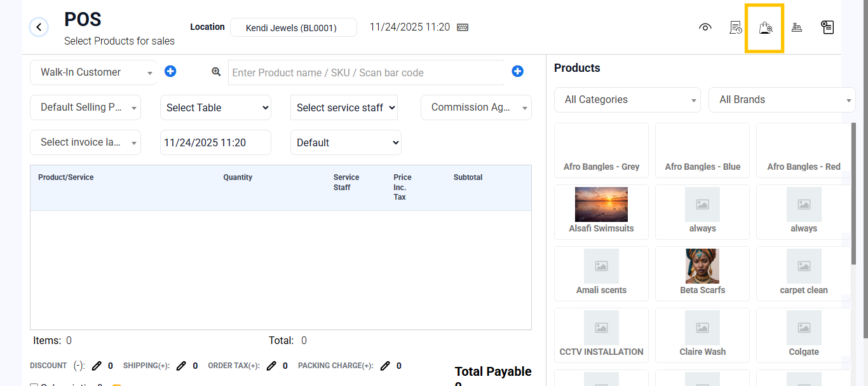This screenshot has width=868, height=386.
Task: Open the Default dropdown beside date field
Action: point(346,142)
